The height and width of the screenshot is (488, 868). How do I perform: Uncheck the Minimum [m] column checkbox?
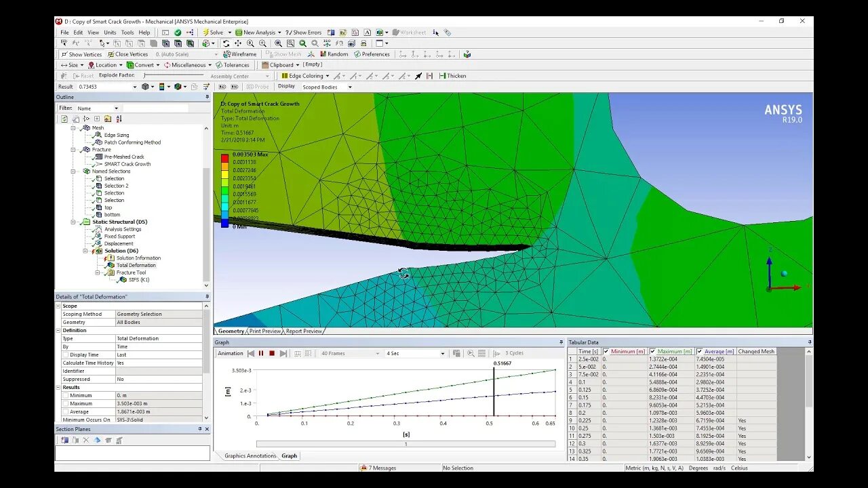pyautogui.click(x=606, y=352)
